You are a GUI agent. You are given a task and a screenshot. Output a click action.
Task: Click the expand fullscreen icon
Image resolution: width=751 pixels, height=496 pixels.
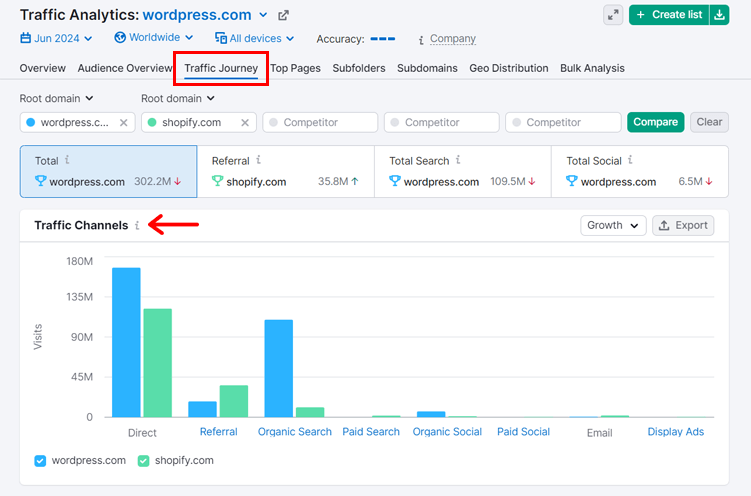click(613, 15)
